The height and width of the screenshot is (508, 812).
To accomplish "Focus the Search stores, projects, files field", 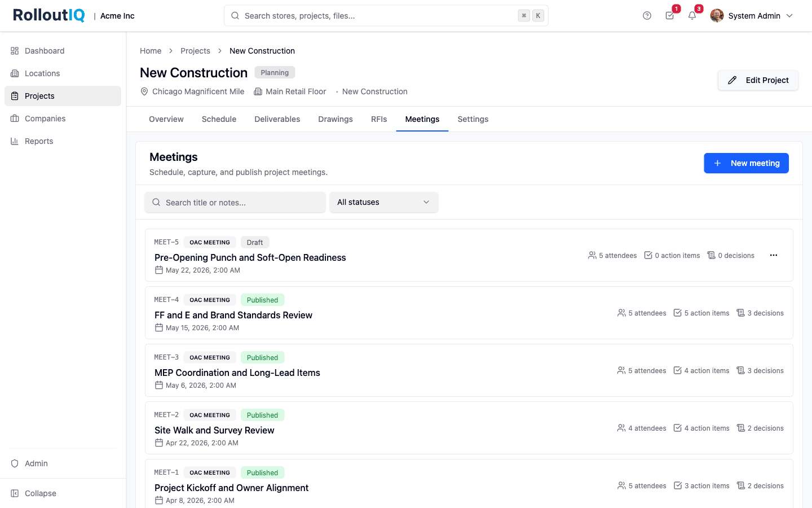I will [x=386, y=16].
